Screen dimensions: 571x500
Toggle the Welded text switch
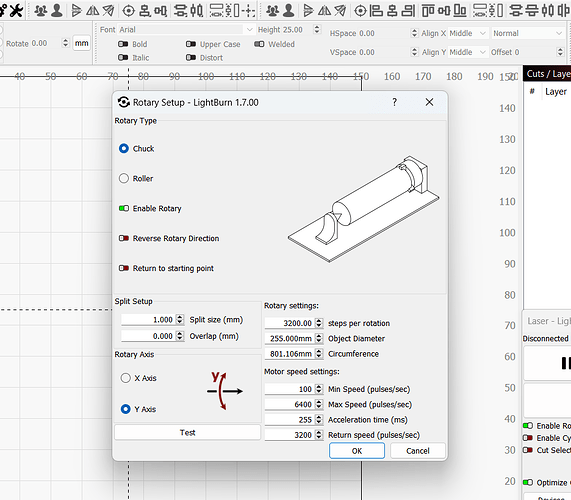click(259, 44)
